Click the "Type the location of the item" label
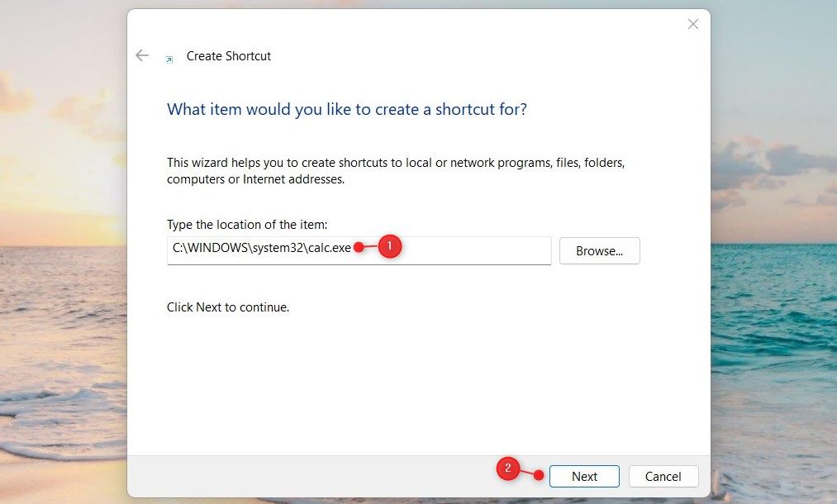This screenshot has height=504, width=837. pyautogui.click(x=247, y=225)
